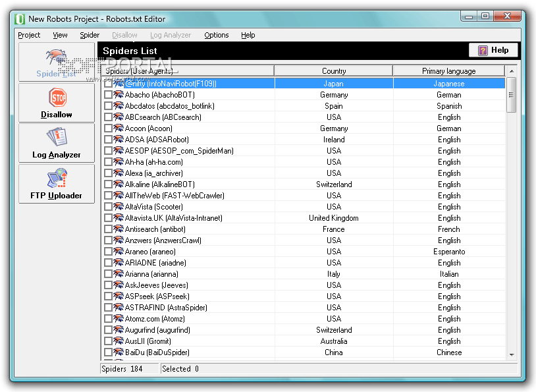Click the FTP Uploader sidebar label
Image resolution: width=536 pixels, height=392 pixels.
(57, 196)
